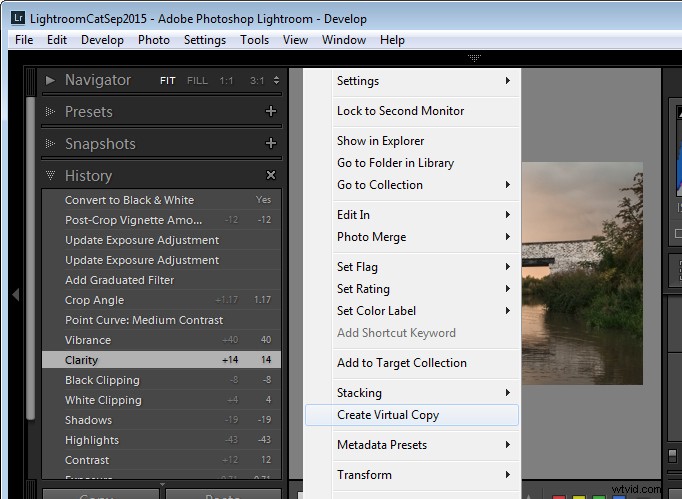Image resolution: width=682 pixels, height=499 pixels.
Task: Add a new preset with plus icon
Action: pyautogui.click(x=271, y=111)
